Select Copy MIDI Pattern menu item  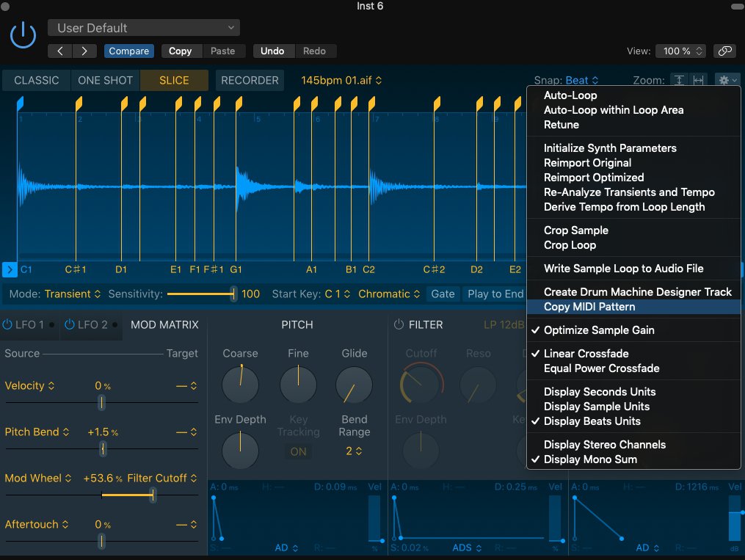point(589,307)
